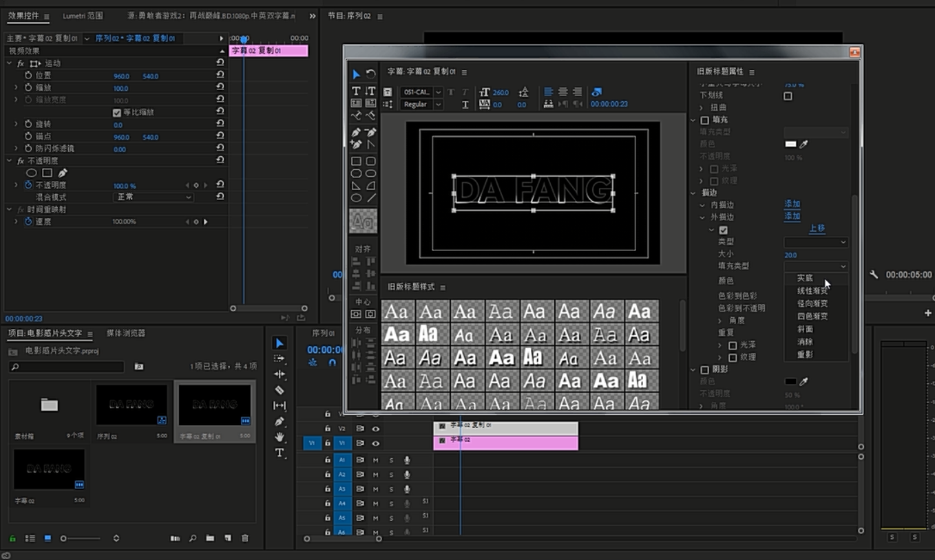
Task: Open the 051-CAL font family dropdown
Action: click(x=422, y=92)
